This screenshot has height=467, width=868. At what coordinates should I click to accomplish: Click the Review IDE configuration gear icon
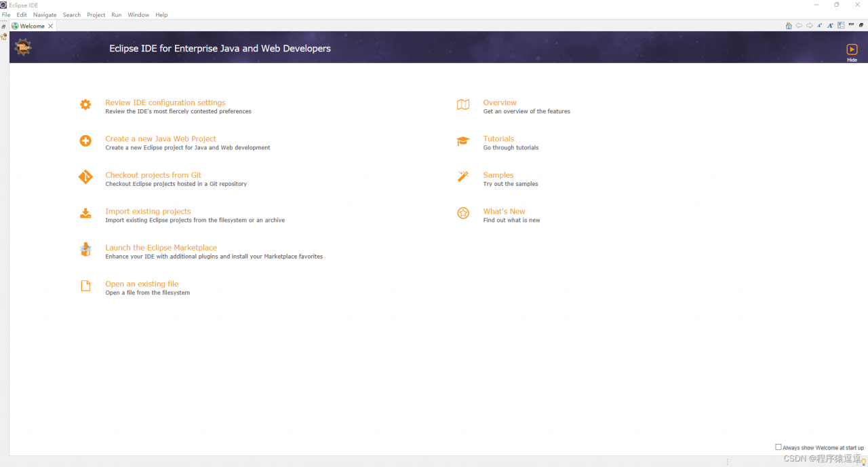pyautogui.click(x=85, y=105)
